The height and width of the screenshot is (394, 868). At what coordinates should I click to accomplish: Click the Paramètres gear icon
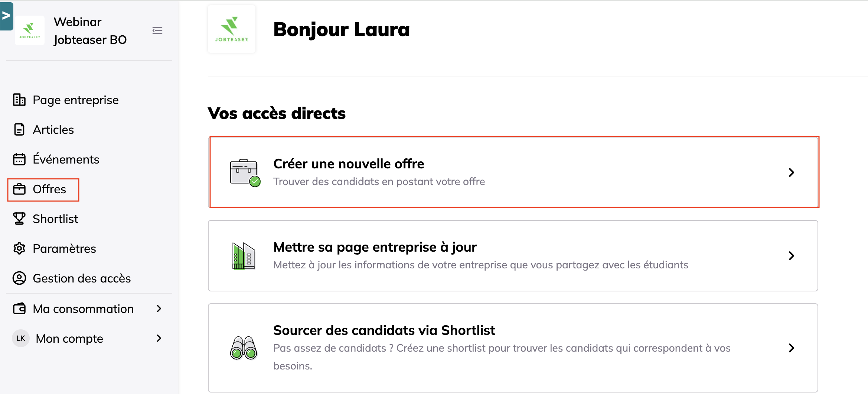coord(19,249)
